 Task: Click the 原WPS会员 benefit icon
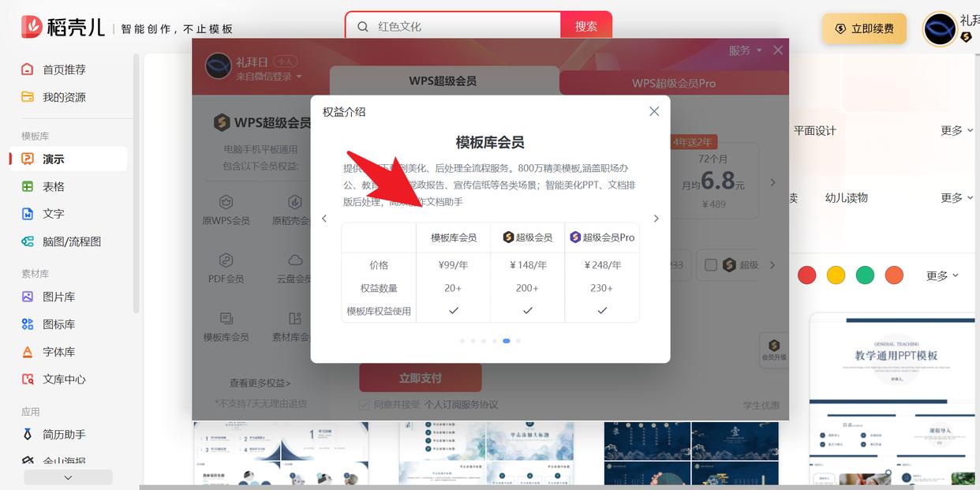[226, 202]
